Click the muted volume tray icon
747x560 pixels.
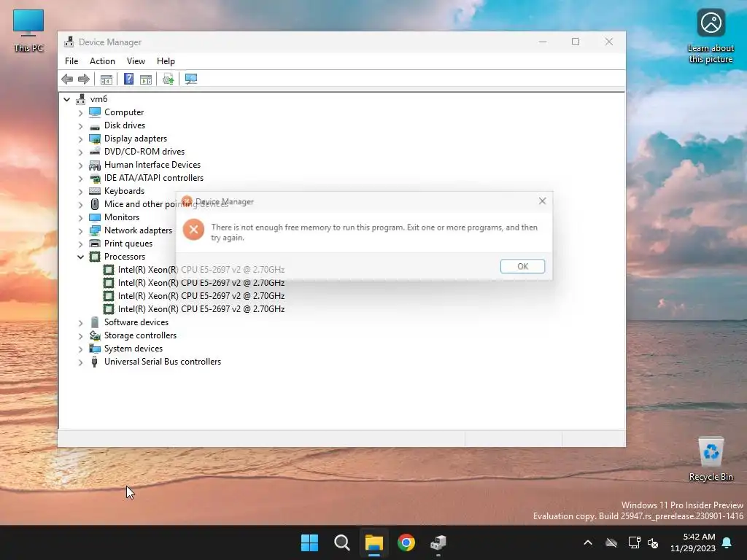coord(653,542)
